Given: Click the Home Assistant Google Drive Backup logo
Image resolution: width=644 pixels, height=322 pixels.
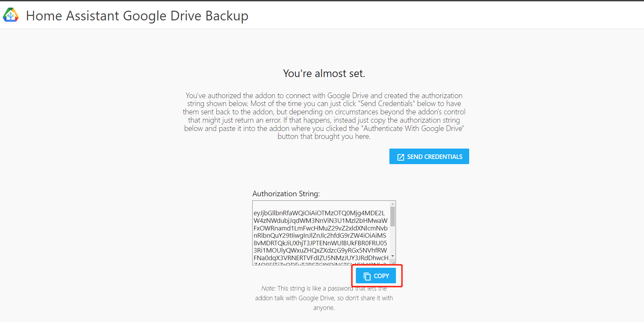Looking at the screenshot, I should point(11,15).
